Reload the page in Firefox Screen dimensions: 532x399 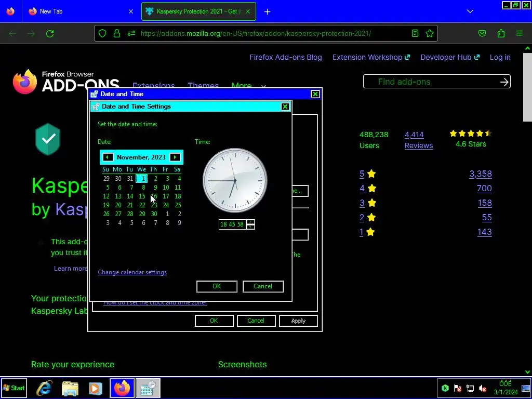50,34
